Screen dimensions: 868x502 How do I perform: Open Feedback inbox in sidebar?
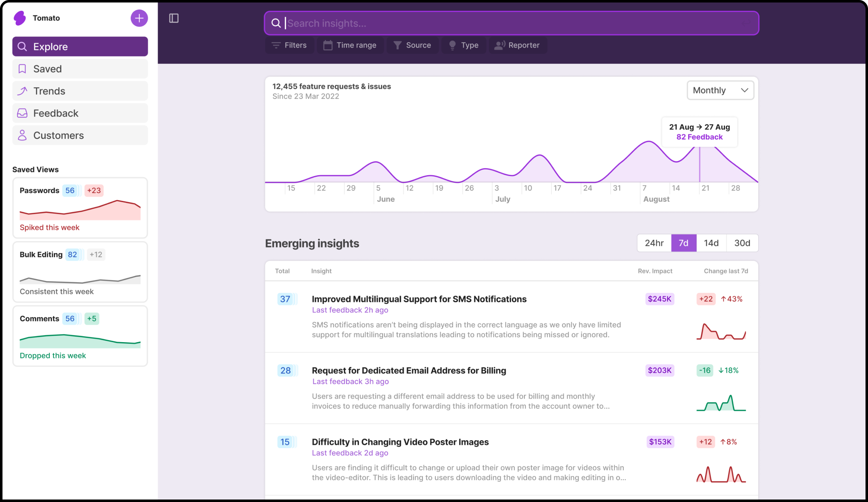[x=80, y=113]
